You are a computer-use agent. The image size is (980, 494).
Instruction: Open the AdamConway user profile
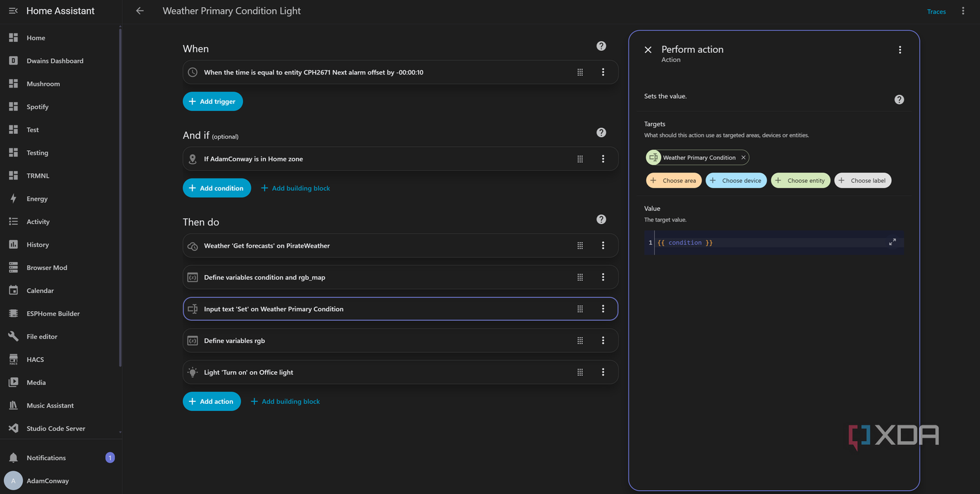60,481
